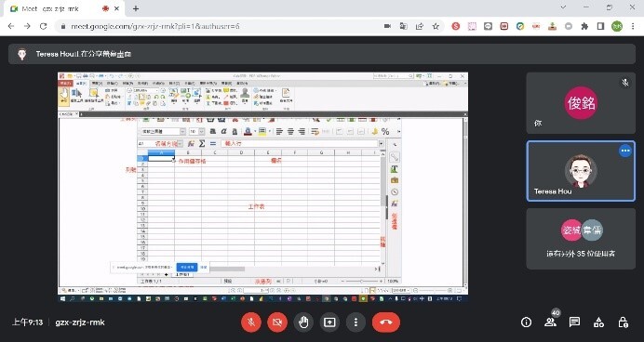Open the chat panel icon
This screenshot has width=644, height=342.
click(x=574, y=322)
